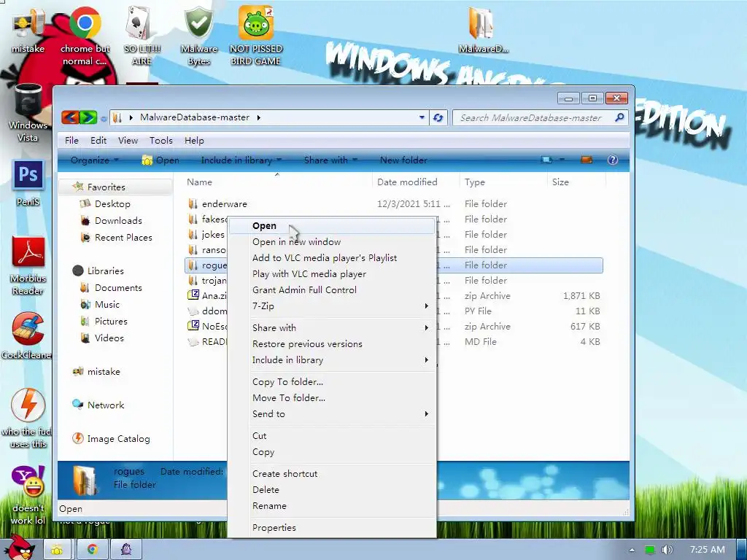This screenshot has width=747, height=560.
Task: Open the Organize dropdown menu
Action: point(94,160)
